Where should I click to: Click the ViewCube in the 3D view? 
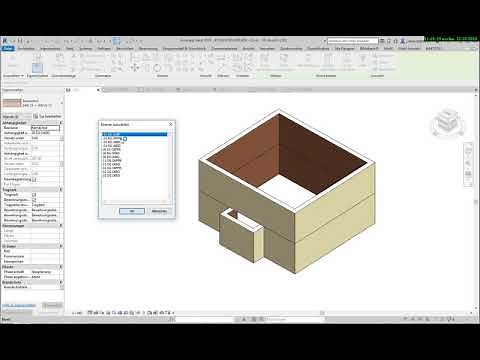(447, 122)
